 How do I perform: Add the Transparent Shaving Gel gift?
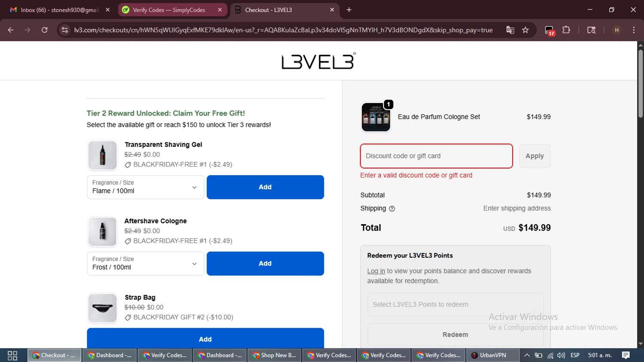(265, 187)
